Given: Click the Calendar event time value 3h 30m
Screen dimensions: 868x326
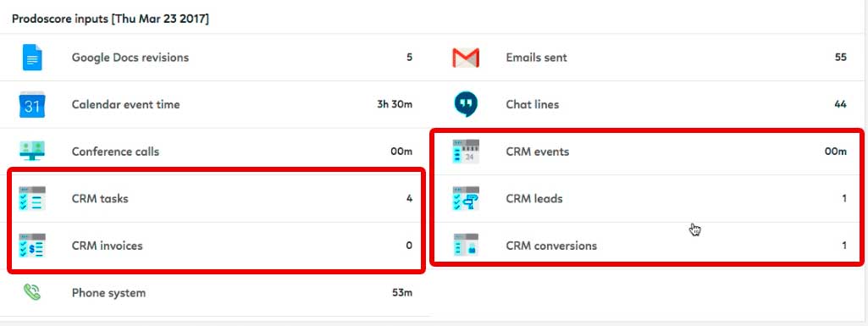Looking at the screenshot, I should (395, 105).
